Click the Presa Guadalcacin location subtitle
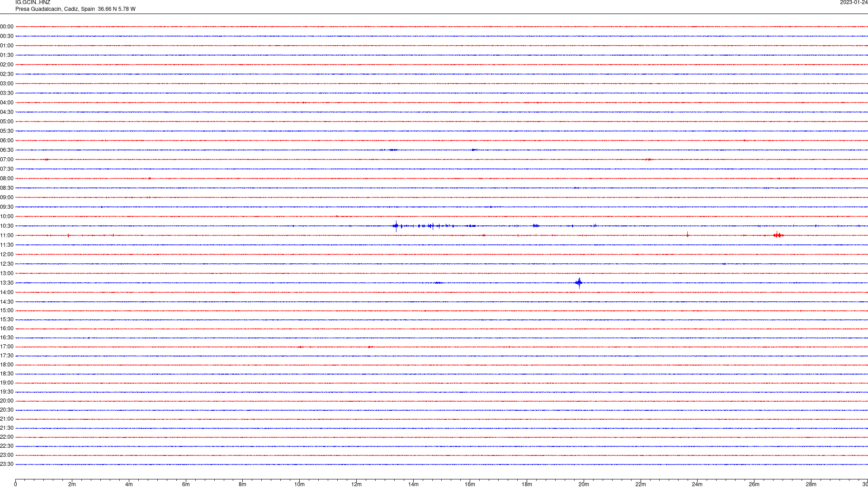This screenshot has height=488, width=868. pyautogui.click(x=75, y=9)
